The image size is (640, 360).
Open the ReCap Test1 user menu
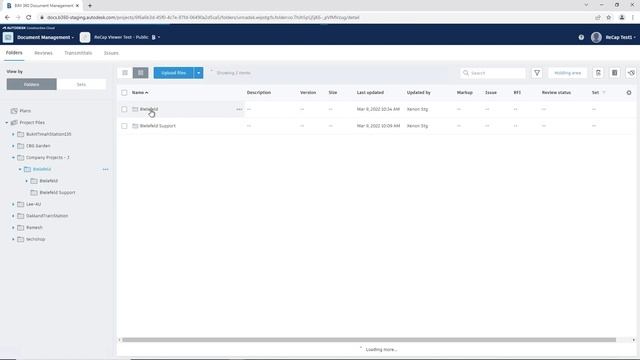click(x=620, y=37)
